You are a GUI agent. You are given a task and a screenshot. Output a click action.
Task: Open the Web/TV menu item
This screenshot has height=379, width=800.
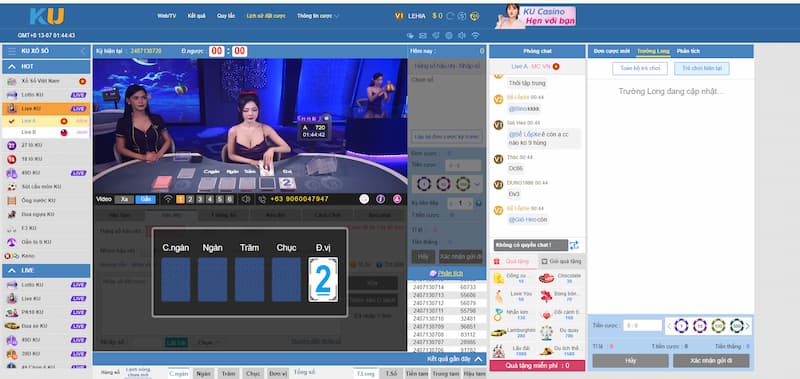click(x=166, y=16)
